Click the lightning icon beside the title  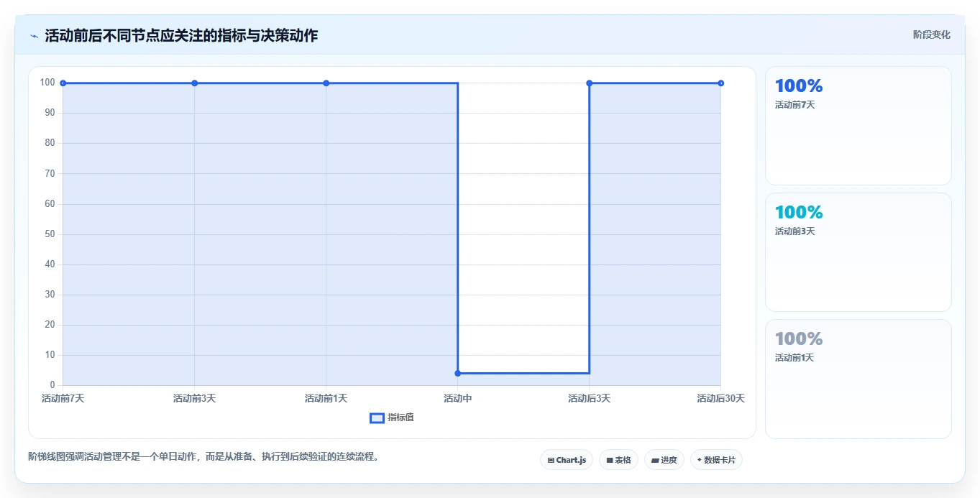pyautogui.click(x=34, y=36)
